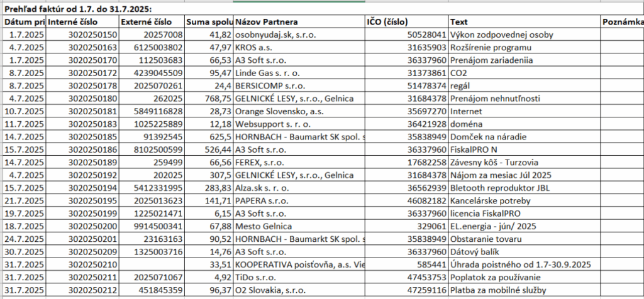Image resolution: width=644 pixels, height=299 pixels.
Task: Select the "doména" text cell
Action: pos(525,124)
